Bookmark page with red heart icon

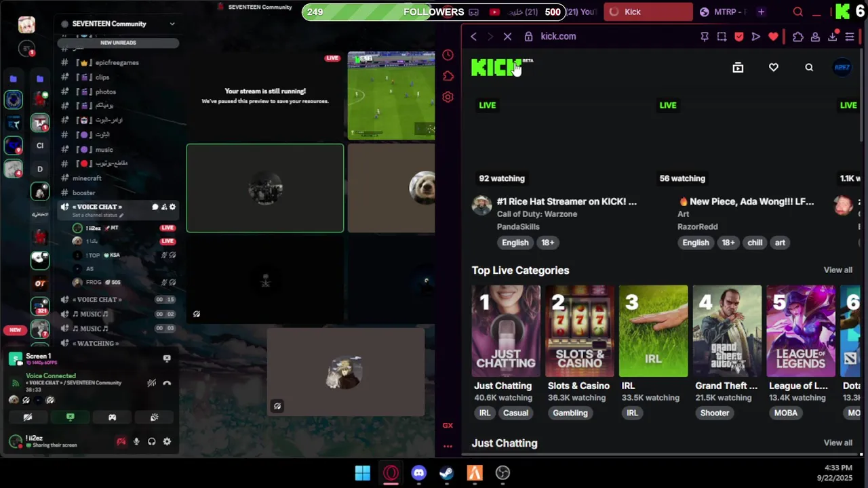pos(773,37)
